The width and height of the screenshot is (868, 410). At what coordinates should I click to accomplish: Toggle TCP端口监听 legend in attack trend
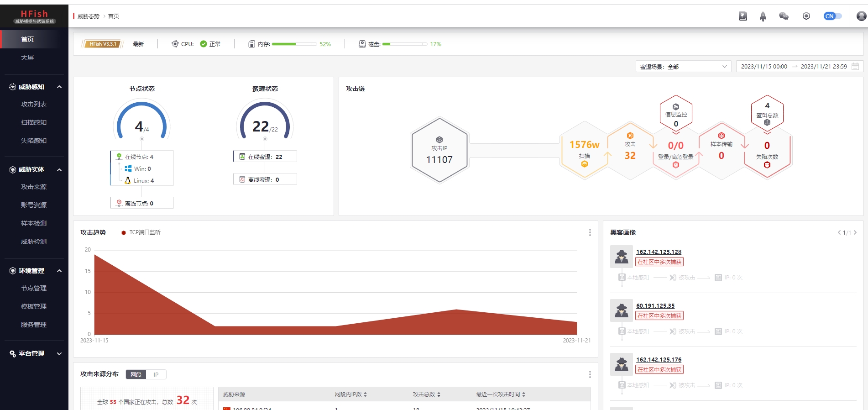tap(141, 232)
